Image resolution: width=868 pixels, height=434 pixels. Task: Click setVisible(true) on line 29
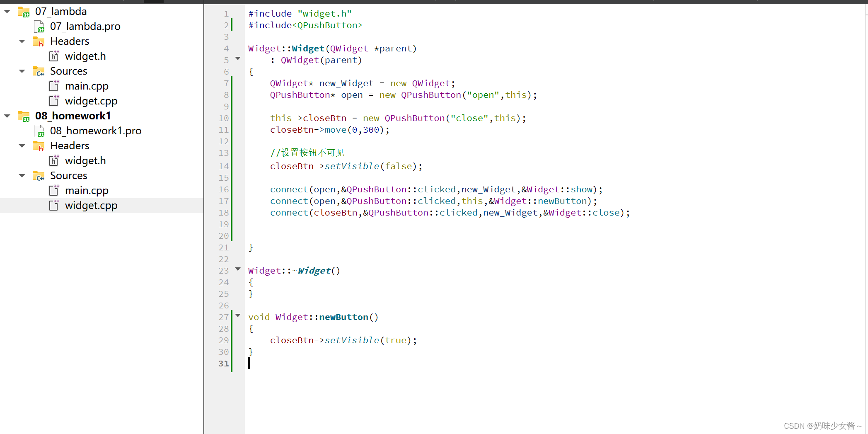[368, 340]
